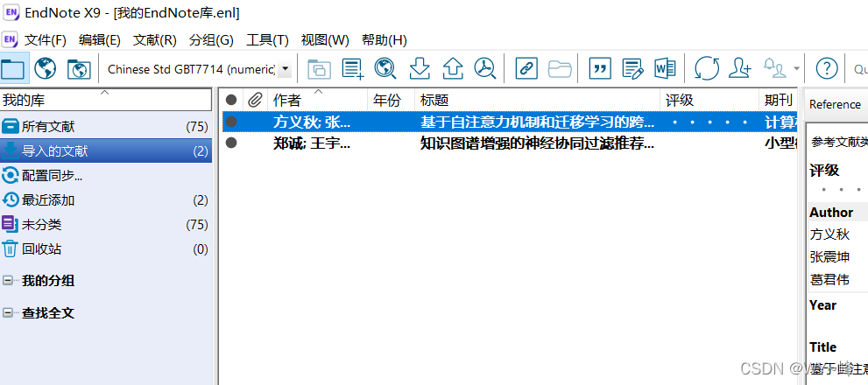This screenshot has height=385, width=868.
Task: Click Open Link chain icon
Action: [x=526, y=68]
